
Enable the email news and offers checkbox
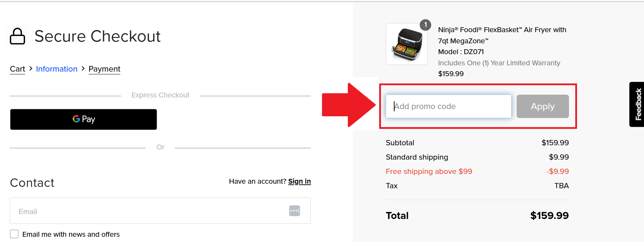click(x=14, y=234)
